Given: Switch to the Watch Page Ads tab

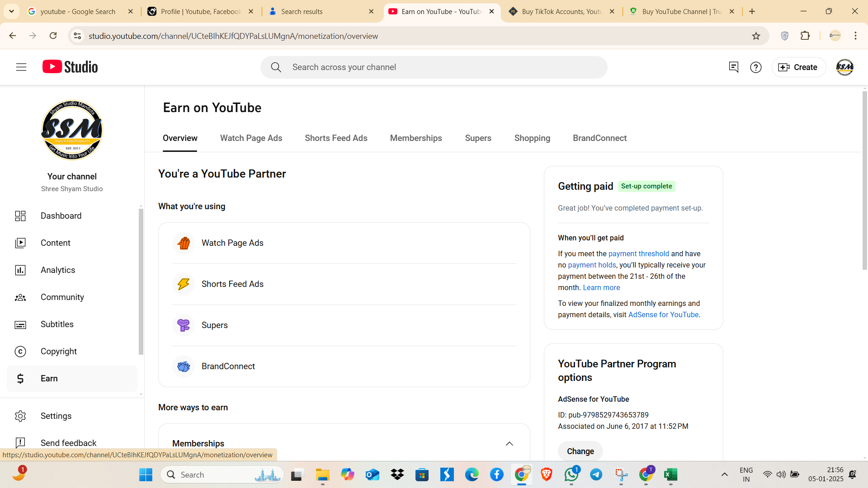Looking at the screenshot, I should [251, 138].
